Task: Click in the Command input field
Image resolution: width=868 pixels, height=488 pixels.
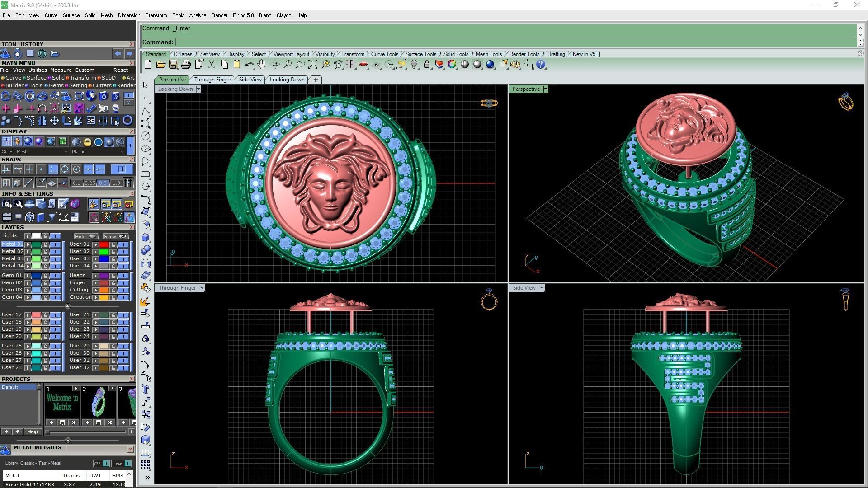Action: (x=515, y=42)
